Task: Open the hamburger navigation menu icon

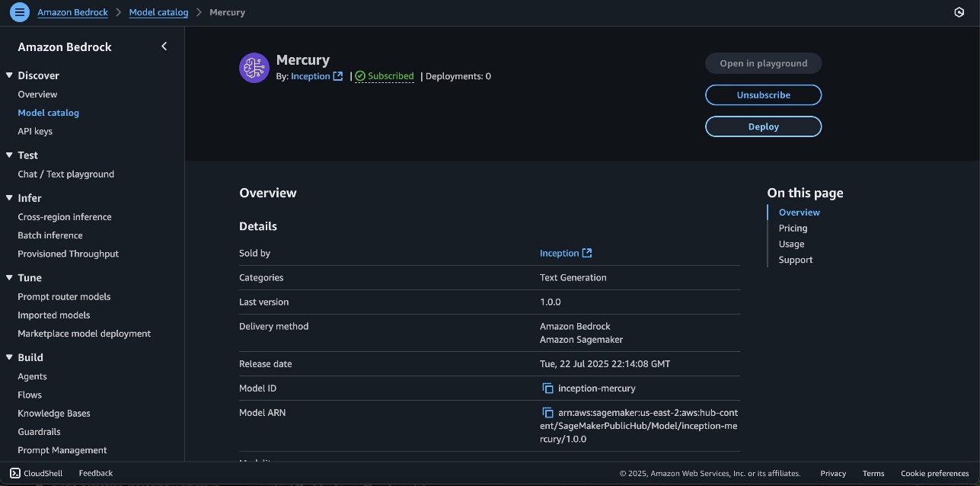Action: click(20, 12)
